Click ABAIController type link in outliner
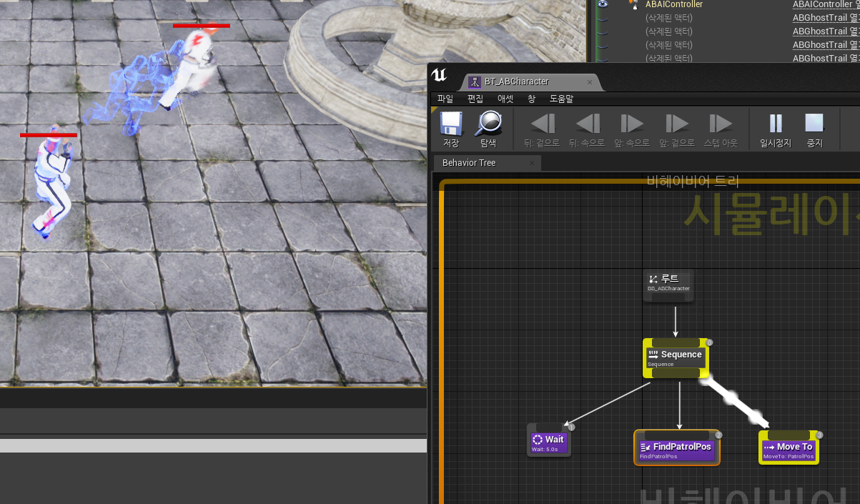 tap(826, 4)
